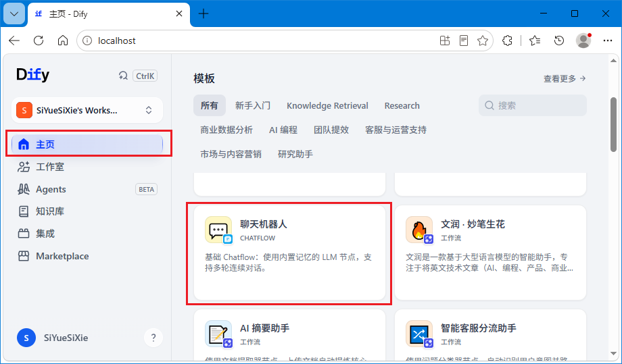The height and width of the screenshot is (364, 622).
Task: Open the 聊天机器人 template card
Action: (289, 253)
